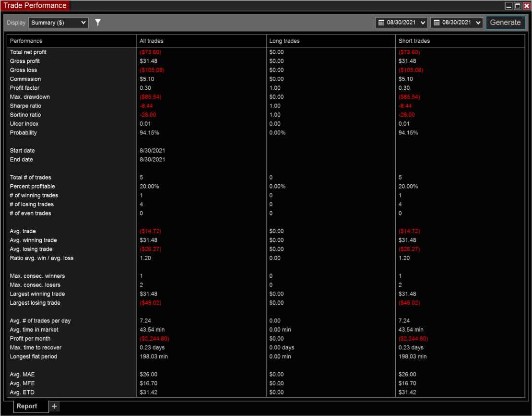Screen dimensions: 532x416
Task: Select the Commission row label
Action: click(25, 79)
